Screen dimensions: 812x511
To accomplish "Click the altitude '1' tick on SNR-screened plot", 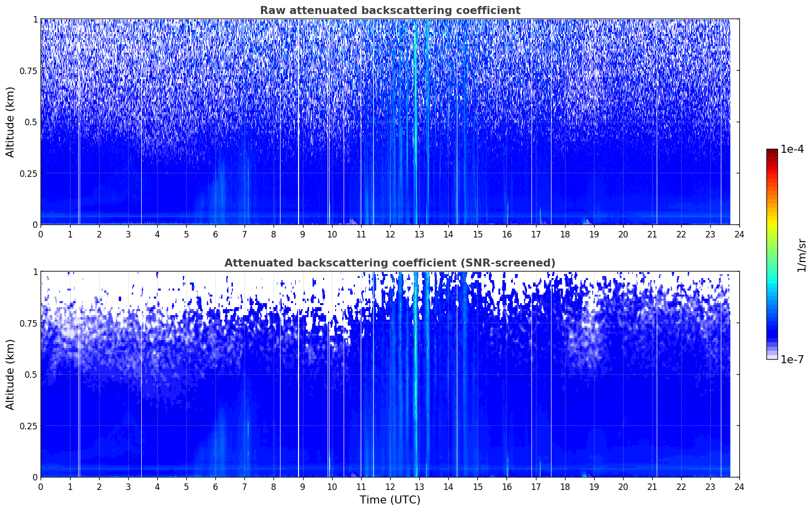I will pyautogui.click(x=35, y=272).
